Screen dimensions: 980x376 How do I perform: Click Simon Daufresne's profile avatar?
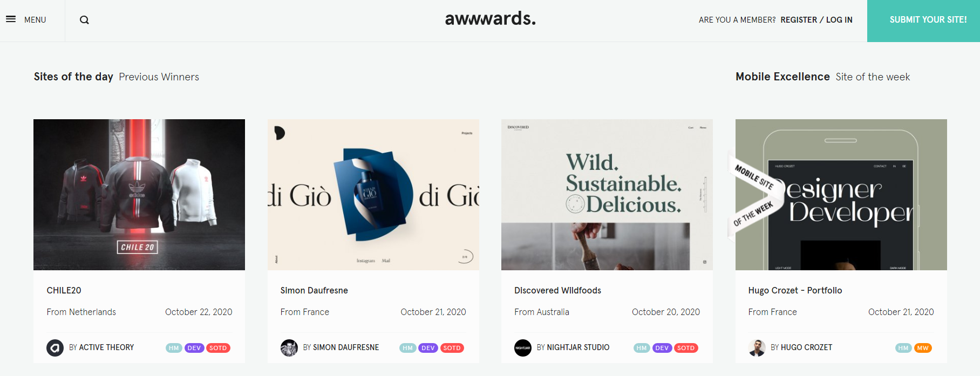click(289, 348)
